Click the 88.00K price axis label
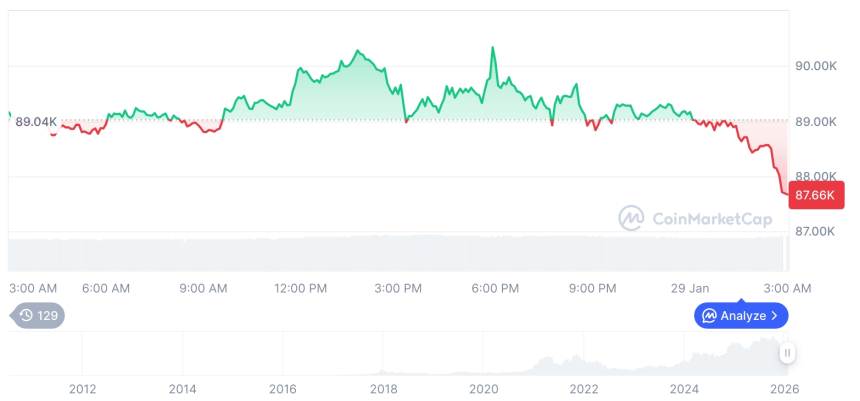 (815, 176)
